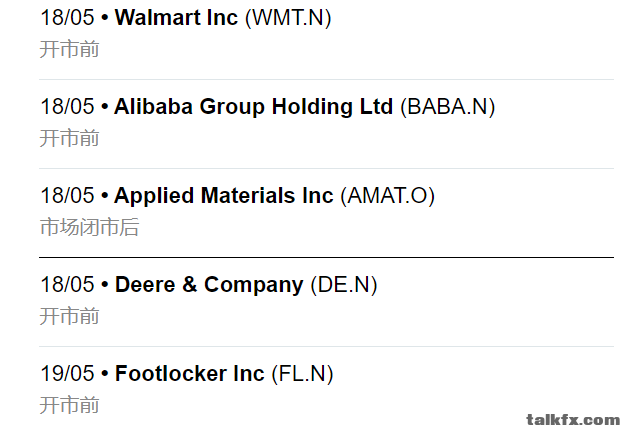Open Applied Materials Inc earnings entry
The width and height of the screenshot is (625, 431).
(x=224, y=196)
